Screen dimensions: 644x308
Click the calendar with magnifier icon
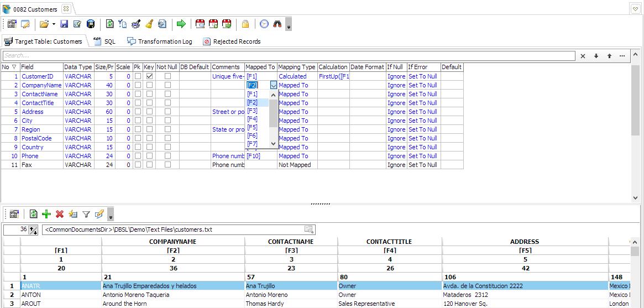click(x=200, y=24)
